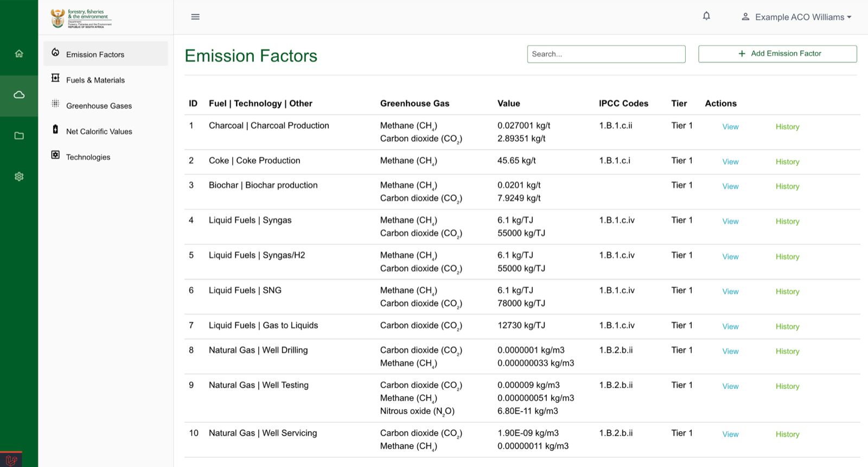The height and width of the screenshot is (467, 868).
Task: Select the cloud emissions icon in sidebar
Action: click(19, 95)
